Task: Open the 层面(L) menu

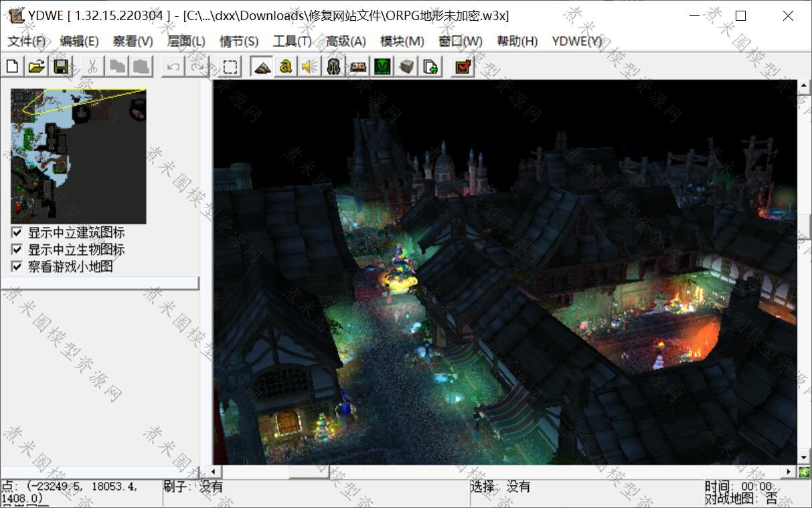Action: [x=186, y=41]
